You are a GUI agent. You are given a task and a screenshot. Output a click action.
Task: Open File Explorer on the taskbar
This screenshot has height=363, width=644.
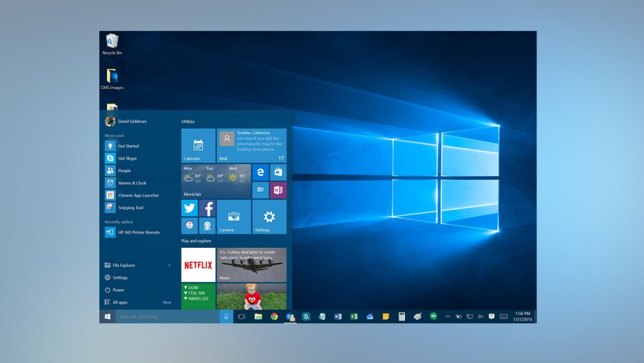(258, 316)
